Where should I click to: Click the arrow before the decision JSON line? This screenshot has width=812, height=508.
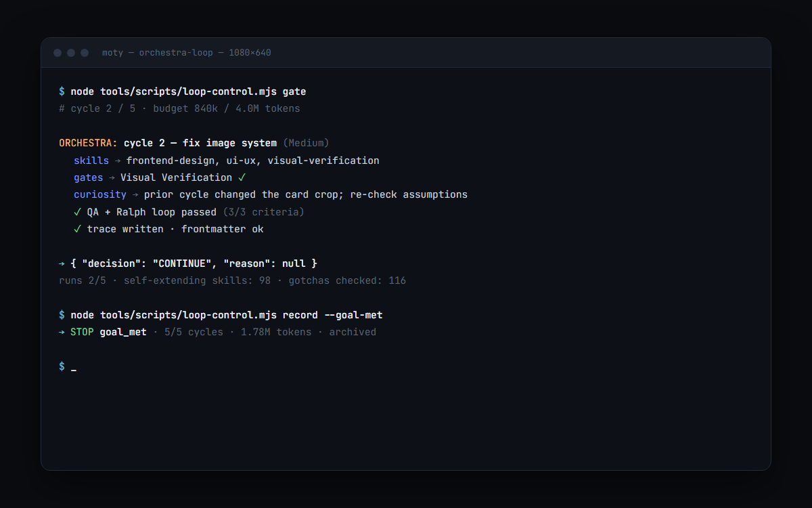coord(62,263)
